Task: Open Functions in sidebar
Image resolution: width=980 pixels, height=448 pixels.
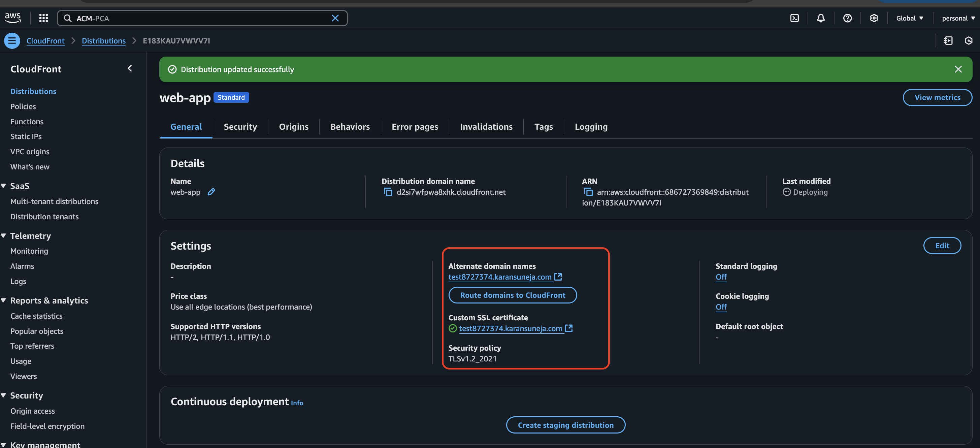Action: coord(27,121)
